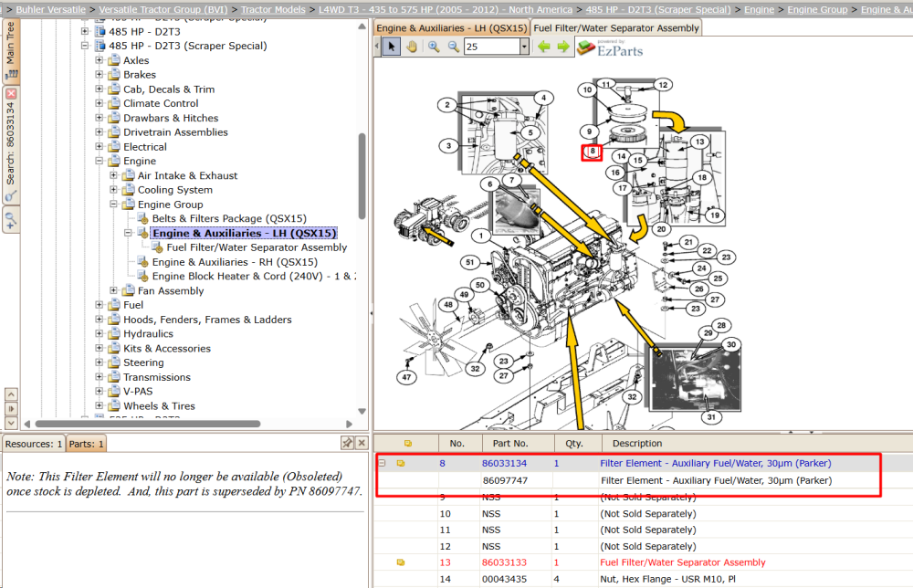The height and width of the screenshot is (588, 913).
Task: Click callout 51 in the diagram
Action: tap(470, 262)
